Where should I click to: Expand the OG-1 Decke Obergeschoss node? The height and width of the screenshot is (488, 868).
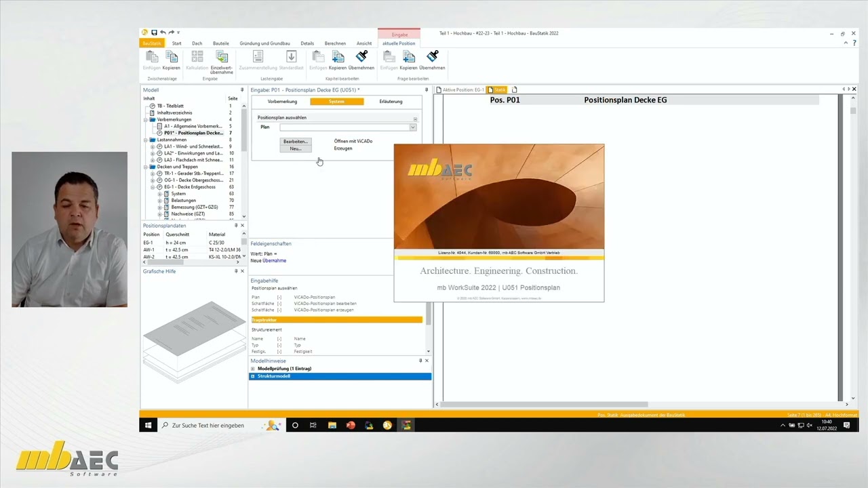coord(153,180)
